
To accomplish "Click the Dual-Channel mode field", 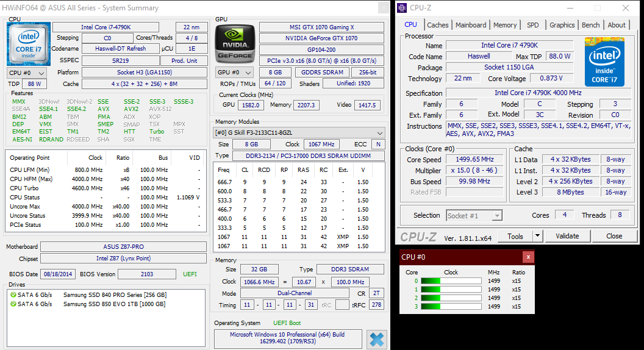I will pyautogui.click(x=295, y=293).
